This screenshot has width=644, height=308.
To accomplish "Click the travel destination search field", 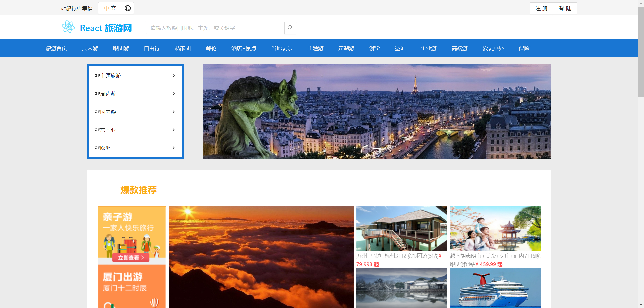I will click(215, 28).
